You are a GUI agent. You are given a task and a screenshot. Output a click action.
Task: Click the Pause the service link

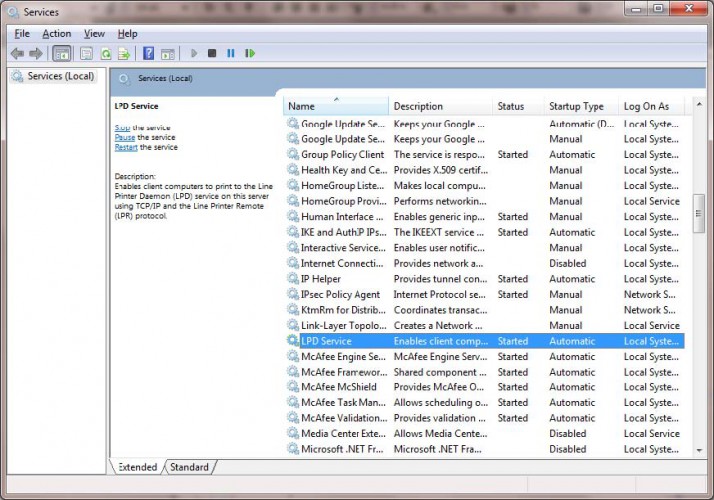click(125, 137)
